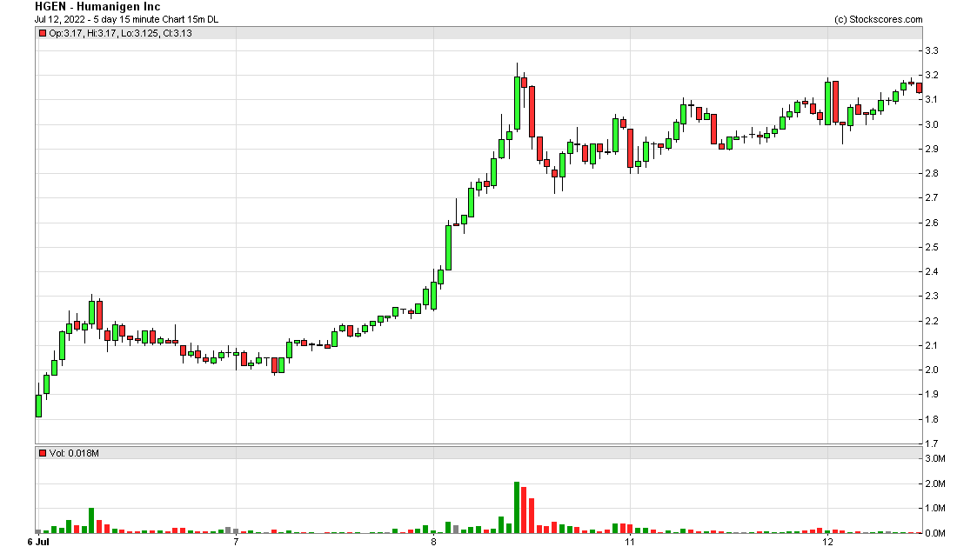Click the 2.0 price axis label
Image resolution: width=957 pixels, height=560 pixels.
pos(932,370)
